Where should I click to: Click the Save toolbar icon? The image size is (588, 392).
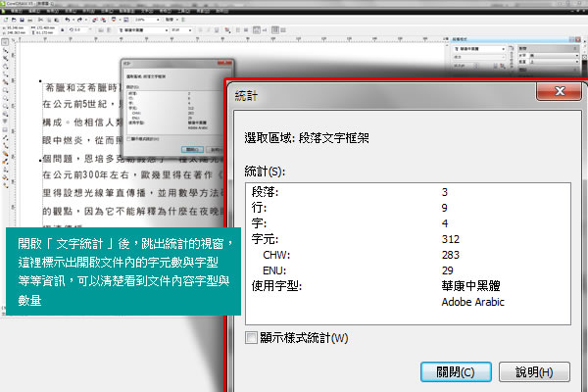coord(22,20)
